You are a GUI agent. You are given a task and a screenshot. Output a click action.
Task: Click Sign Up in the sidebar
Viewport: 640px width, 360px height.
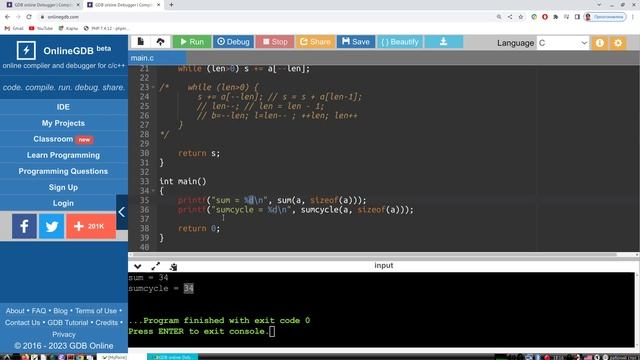point(63,187)
